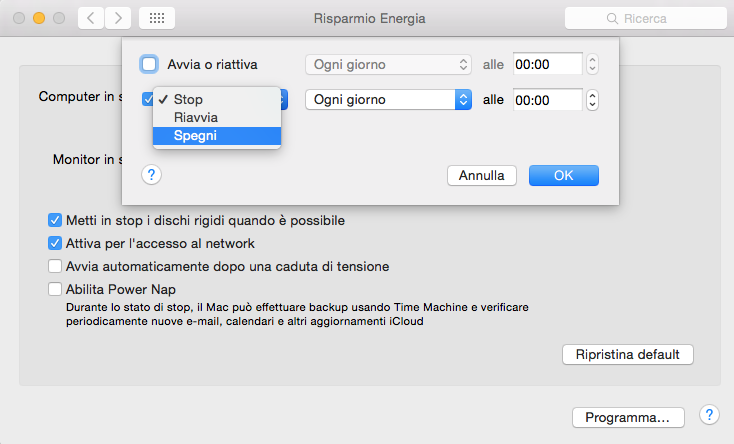Open help at bottom right of window
This screenshot has height=444, width=734.
(709, 415)
